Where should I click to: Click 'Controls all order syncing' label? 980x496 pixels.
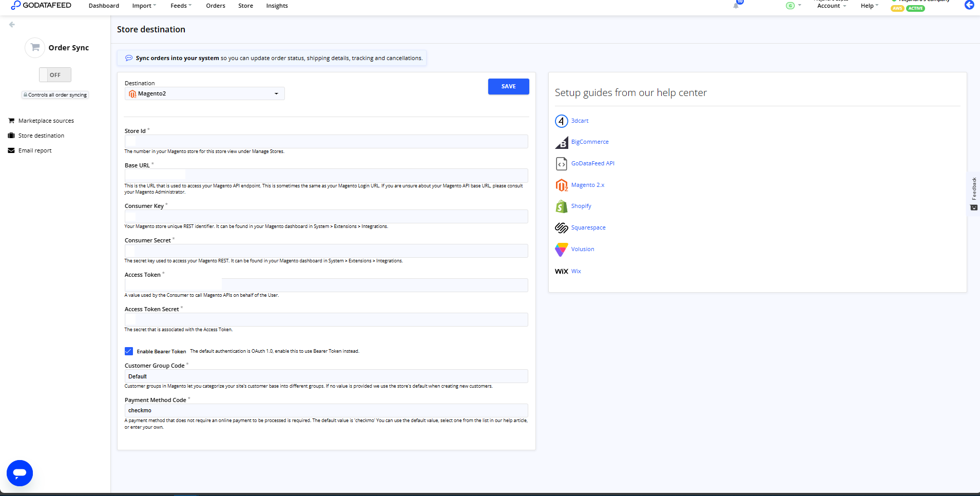(55, 95)
